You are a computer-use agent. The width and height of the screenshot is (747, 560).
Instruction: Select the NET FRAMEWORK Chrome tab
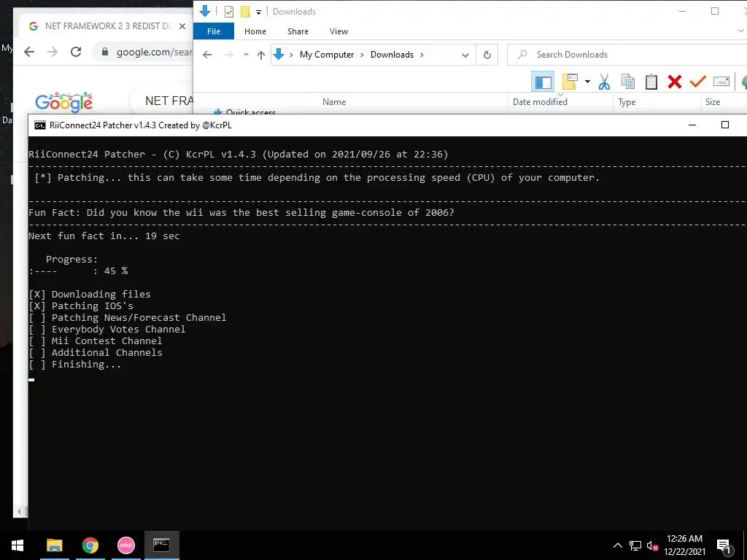click(102, 26)
